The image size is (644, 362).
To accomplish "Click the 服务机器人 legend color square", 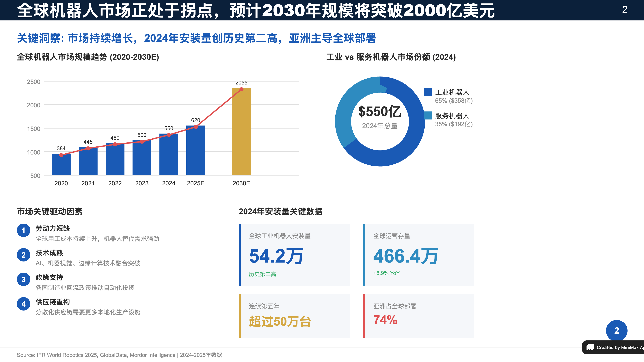I will pyautogui.click(x=427, y=115).
